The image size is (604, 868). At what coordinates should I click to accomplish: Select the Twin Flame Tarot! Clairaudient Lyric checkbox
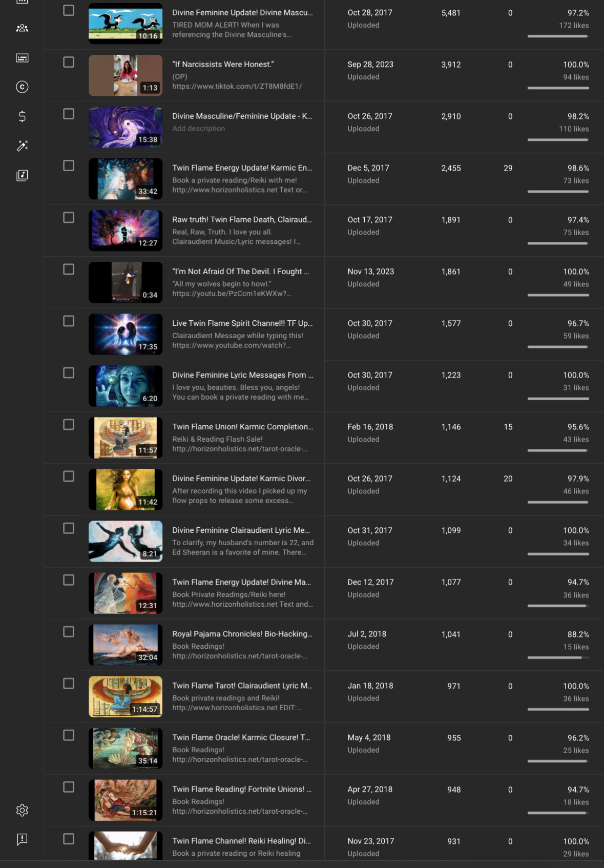[69, 684]
